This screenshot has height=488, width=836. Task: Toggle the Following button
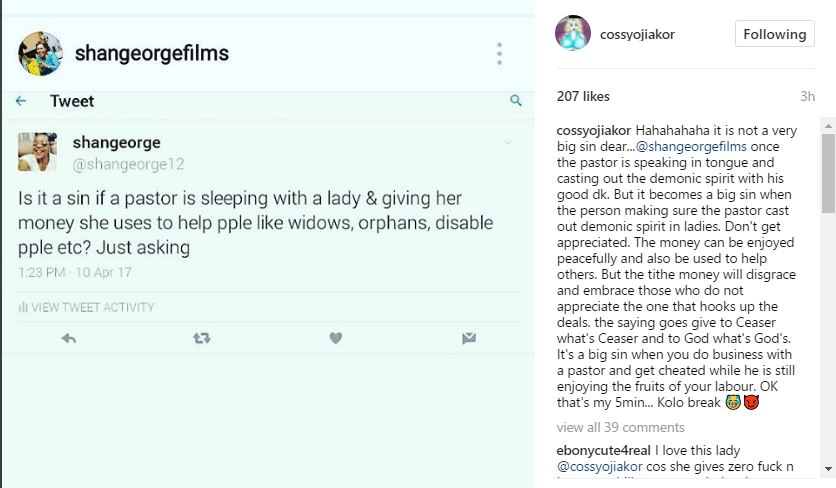pyautogui.click(x=774, y=34)
